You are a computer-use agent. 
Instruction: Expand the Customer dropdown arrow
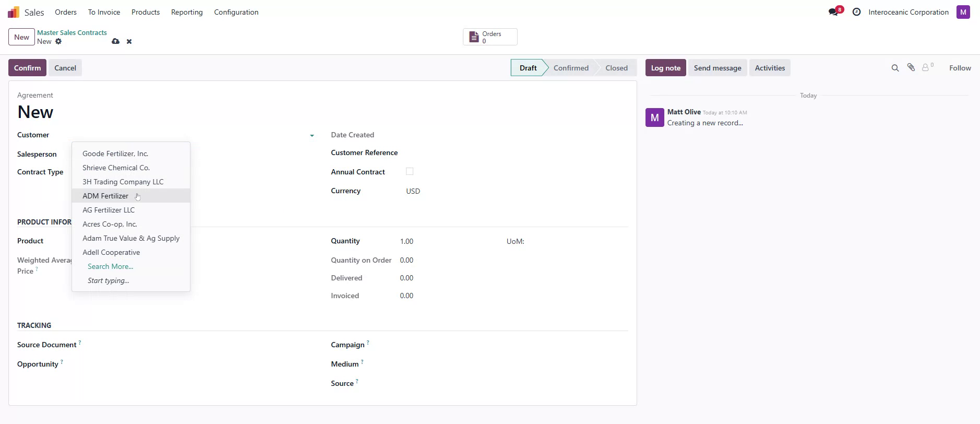click(312, 135)
